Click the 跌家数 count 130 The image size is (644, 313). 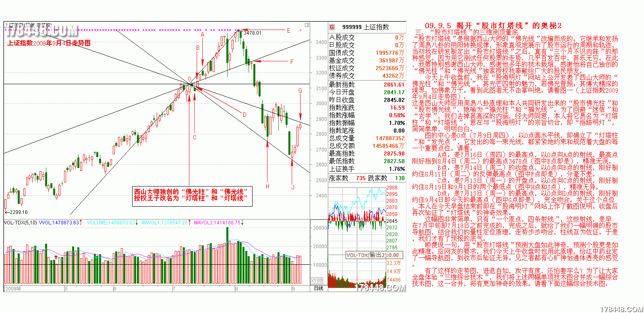(x=400, y=178)
